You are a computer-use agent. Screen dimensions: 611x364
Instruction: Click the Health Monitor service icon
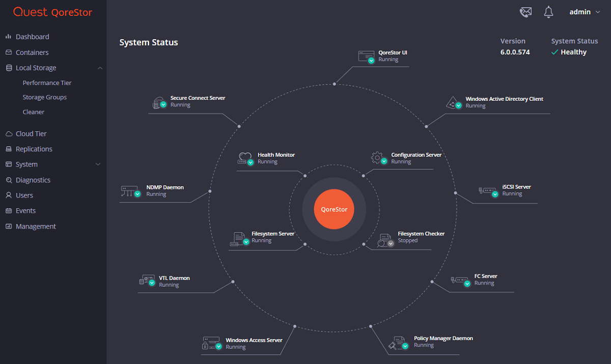click(245, 158)
